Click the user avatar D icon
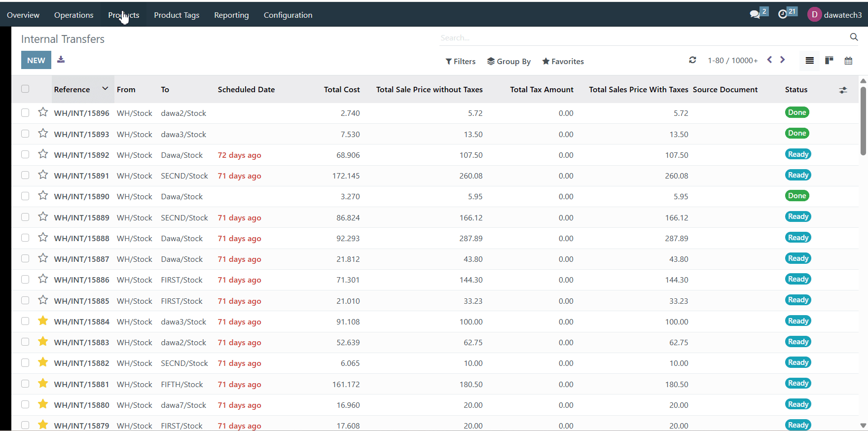 click(814, 15)
